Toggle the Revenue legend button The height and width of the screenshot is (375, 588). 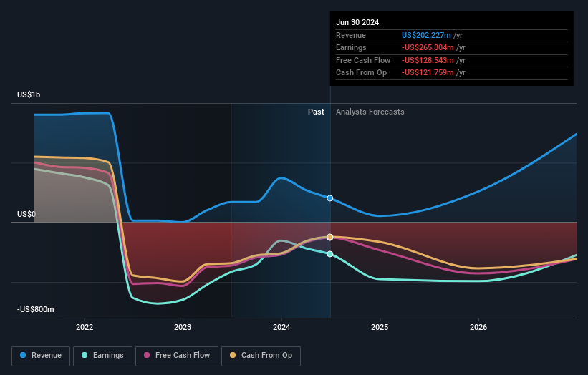[41, 356]
